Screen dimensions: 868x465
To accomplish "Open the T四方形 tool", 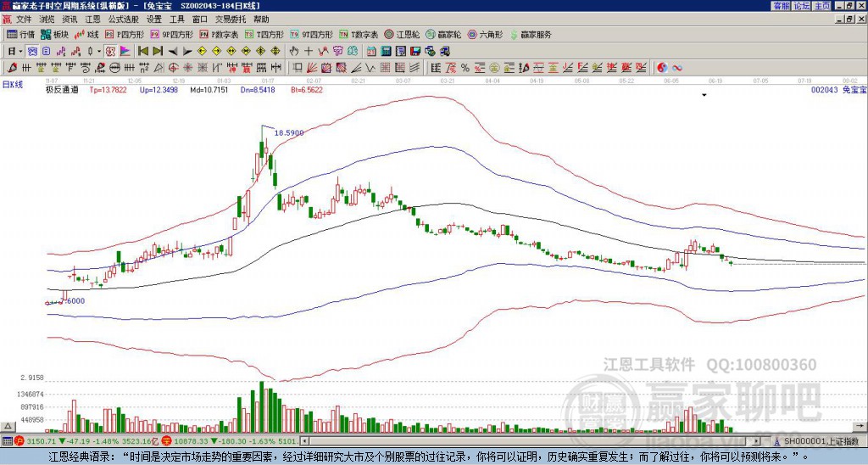I will coord(264,34).
